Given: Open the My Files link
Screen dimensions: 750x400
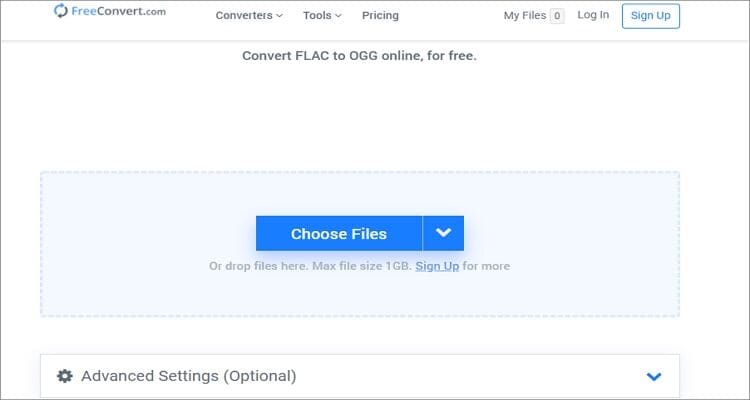Looking at the screenshot, I should point(525,15).
